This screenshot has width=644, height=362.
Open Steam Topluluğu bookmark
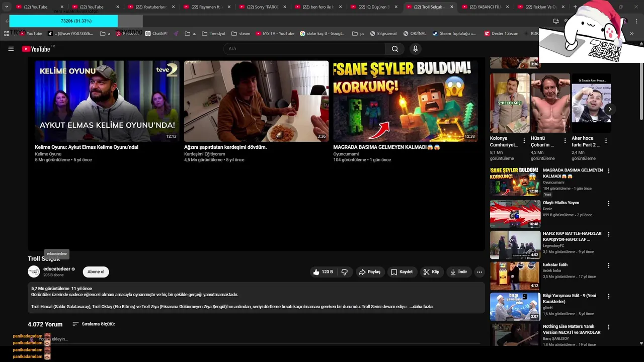pyautogui.click(x=454, y=34)
